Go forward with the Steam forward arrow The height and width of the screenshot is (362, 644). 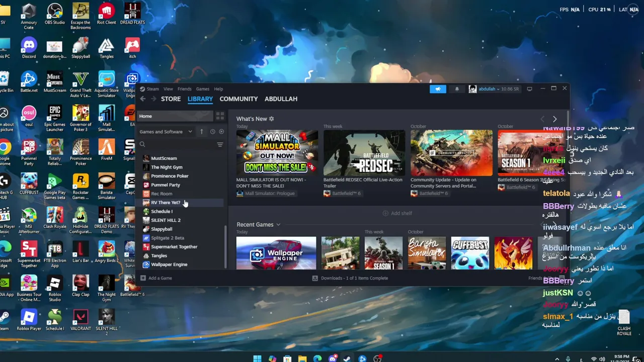153,99
